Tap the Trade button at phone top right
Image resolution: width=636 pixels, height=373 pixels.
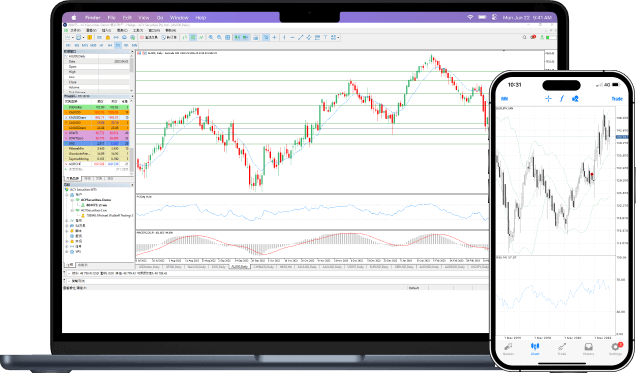tap(617, 99)
